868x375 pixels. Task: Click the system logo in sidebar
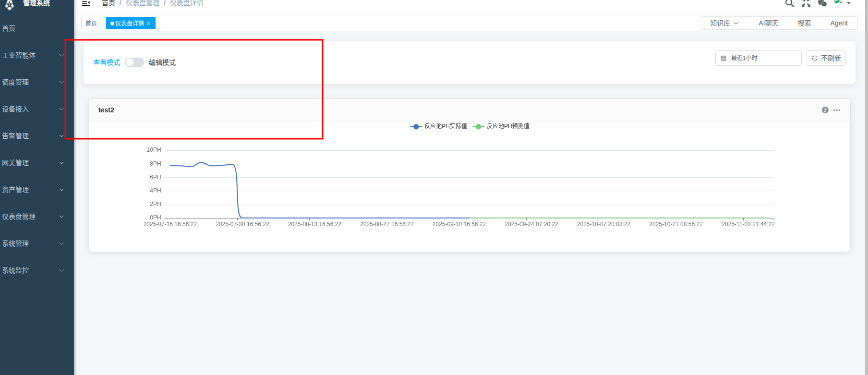pyautogui.click(x=10, y=5)
